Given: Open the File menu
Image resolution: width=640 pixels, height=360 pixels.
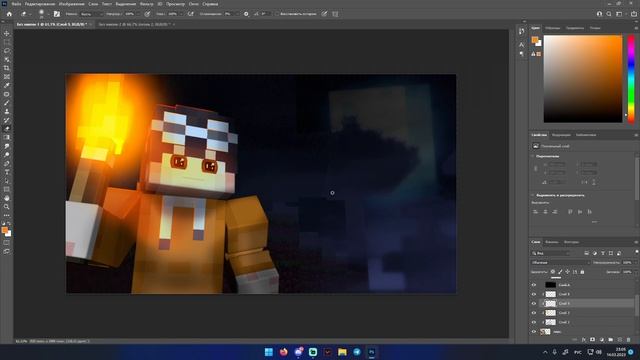Looking at the screenshot, I should (16, 4).
